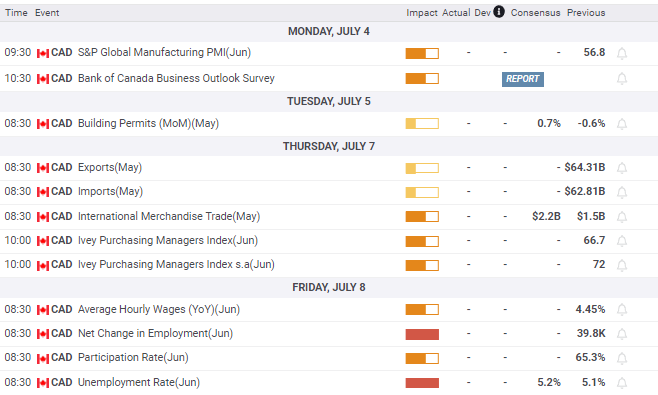The width and height of the screenshot is (658, 395).
Task: Click the Dev info icon in header
Action: [499, 12]
